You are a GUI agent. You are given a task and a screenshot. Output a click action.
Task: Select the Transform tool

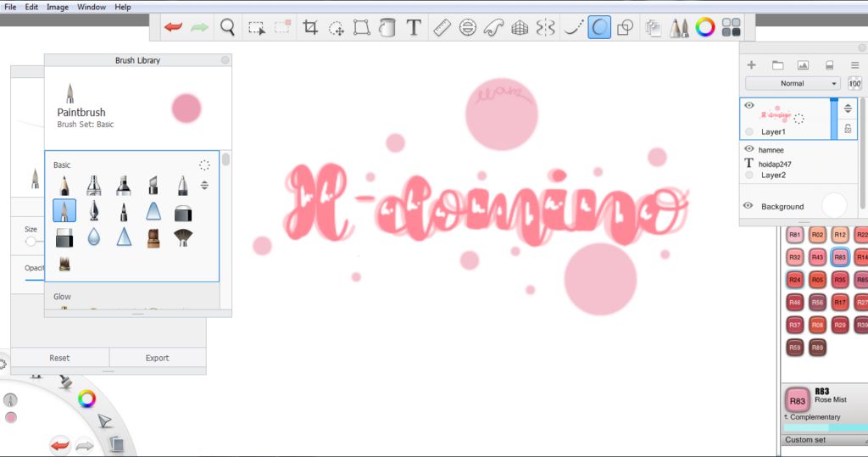coord(361,27)
